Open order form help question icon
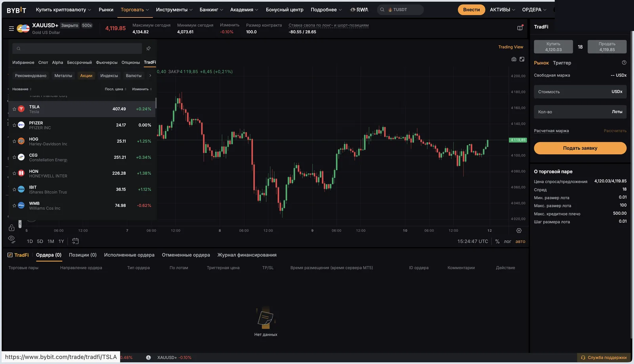634x364 pixels. pyautogui.click(x=624, y=63)
